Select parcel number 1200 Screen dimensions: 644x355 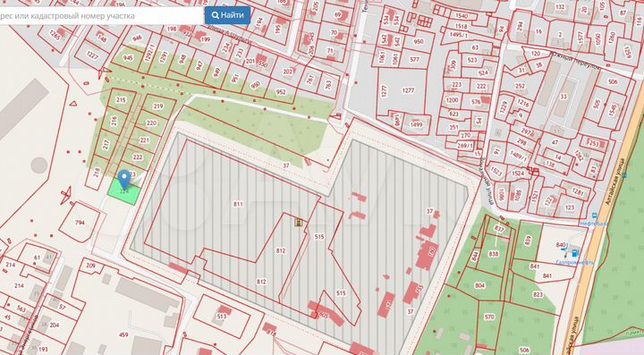[452, 100]
